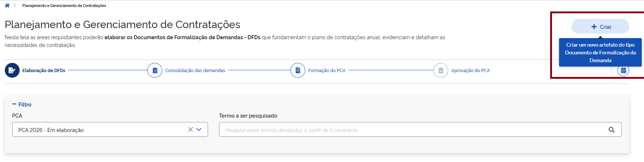The image size is (644, 162).
Task: Open the Consolidação das demandas clipboard icon
Action: tap(155, 70)
